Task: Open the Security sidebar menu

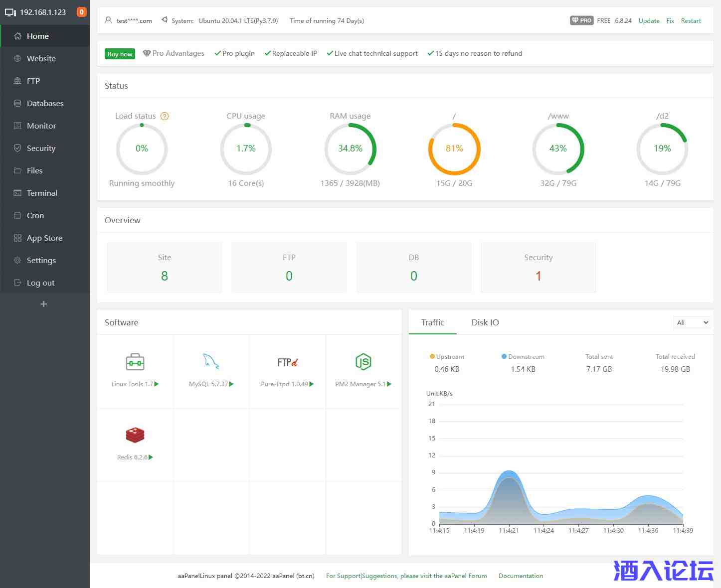Action: click(x=41, y=148)
